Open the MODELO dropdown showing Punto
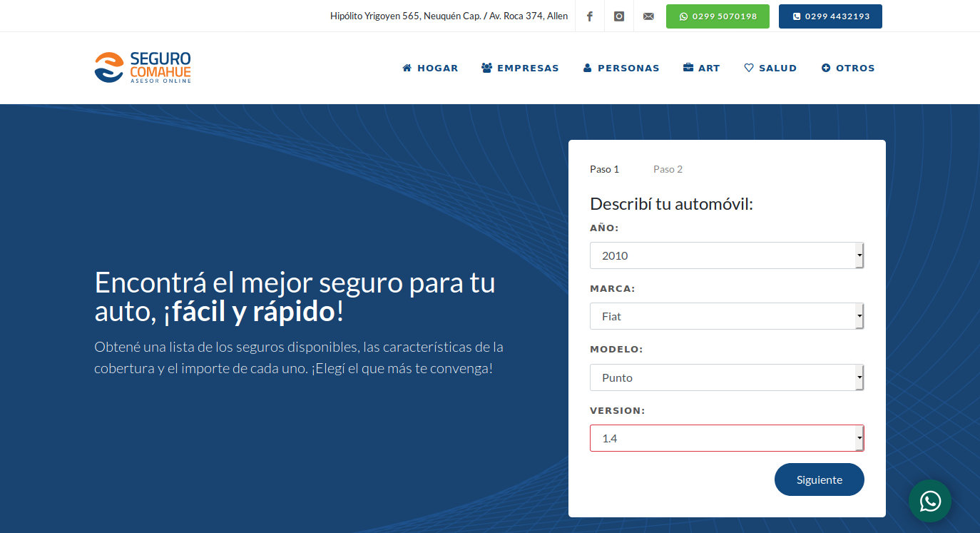Screen dimensions: 980x533 coord(727,377)
